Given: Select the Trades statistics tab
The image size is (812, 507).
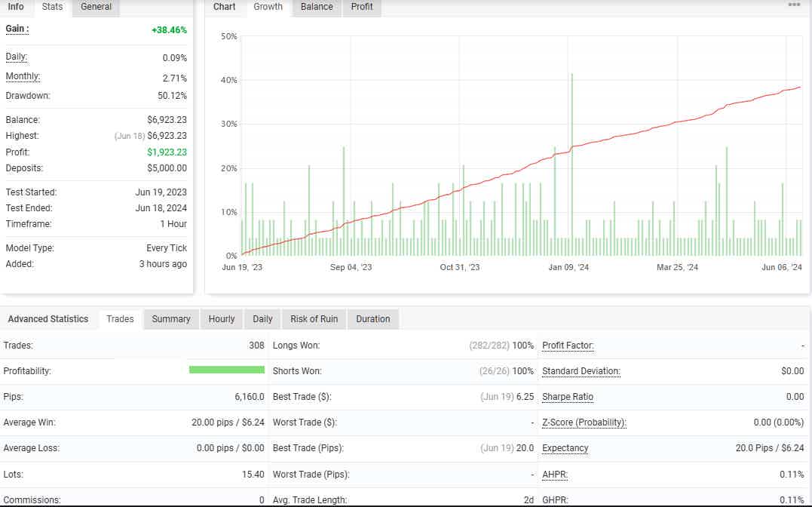Looking at the screenshot, I should pyautogui.click(x=120, y=319).
